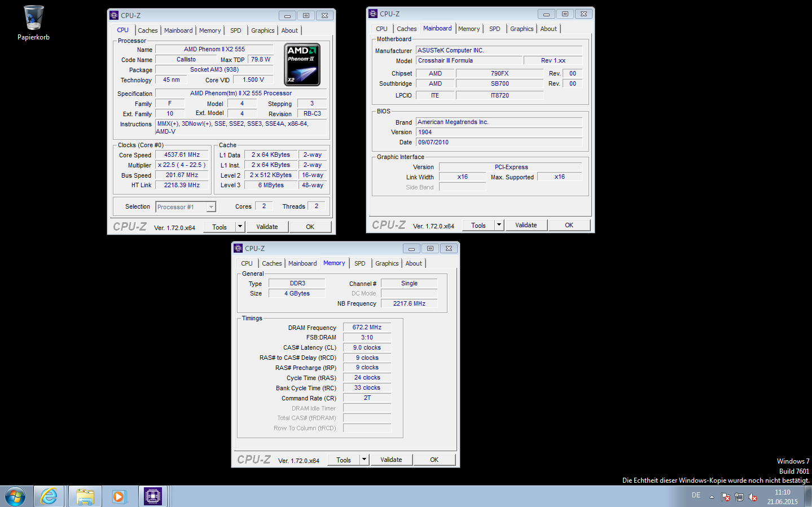Click the DE language indicator
The width and height of the screenshot is (812, 507).
(x=696, y=495)
